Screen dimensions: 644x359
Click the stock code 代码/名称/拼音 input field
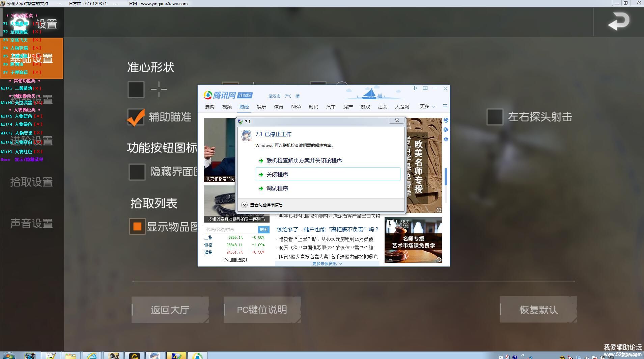[x=231, y=230]
